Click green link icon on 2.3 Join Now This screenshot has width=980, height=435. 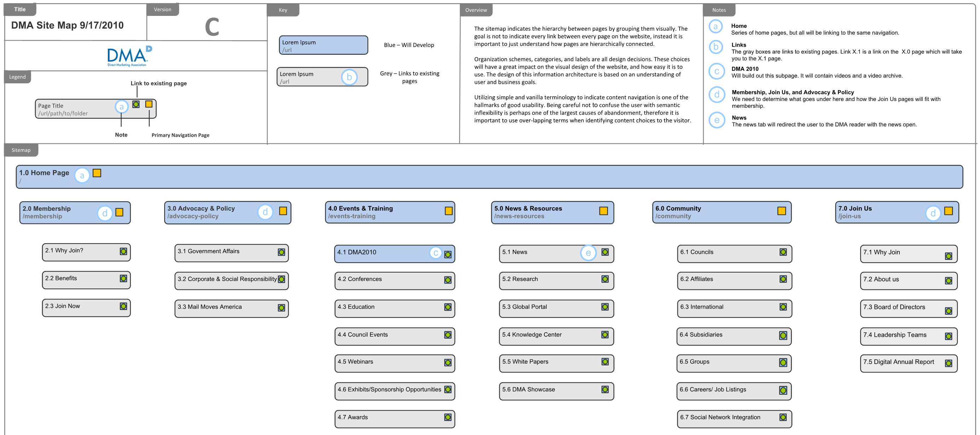pos(124,306)
